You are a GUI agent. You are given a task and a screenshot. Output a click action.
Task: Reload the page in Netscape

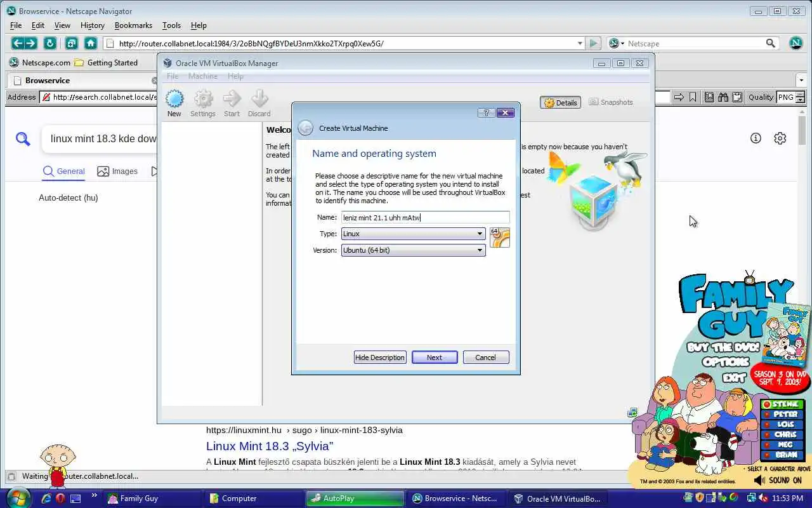click(x=49, y=43)
